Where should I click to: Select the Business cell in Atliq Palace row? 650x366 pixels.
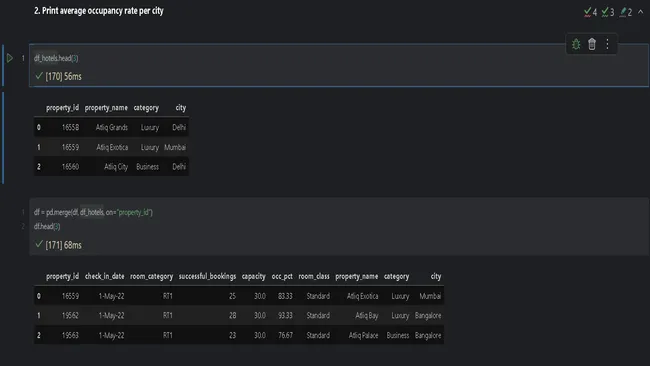[x=398, y=335]
